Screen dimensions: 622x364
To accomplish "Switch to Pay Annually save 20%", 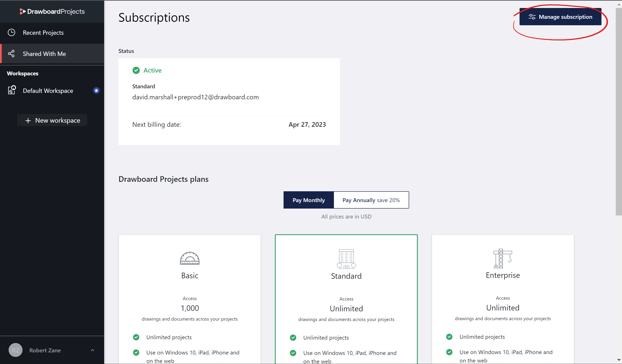I will click(x=371, y=200).
